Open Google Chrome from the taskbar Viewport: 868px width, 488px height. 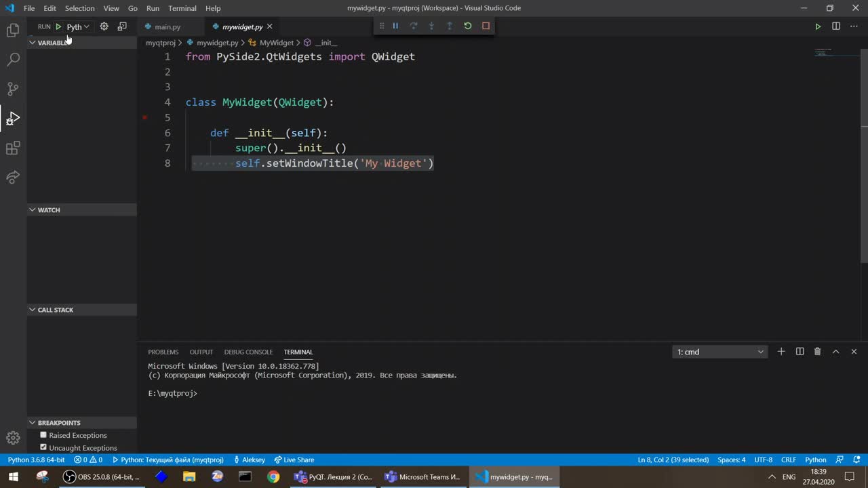tap(273, 476)
